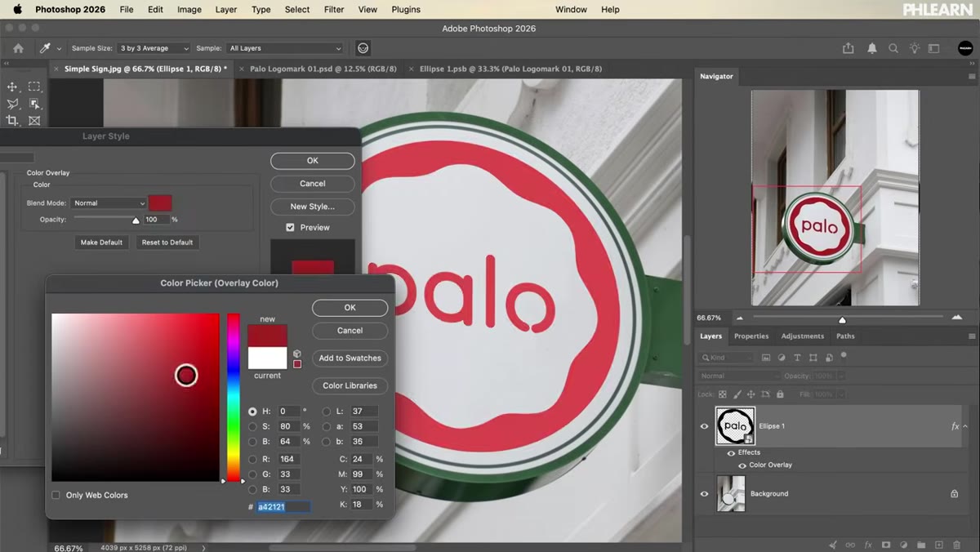Select the Polygonal Lasso tool
Screen dimensions: 980x552
coord(12,104)
